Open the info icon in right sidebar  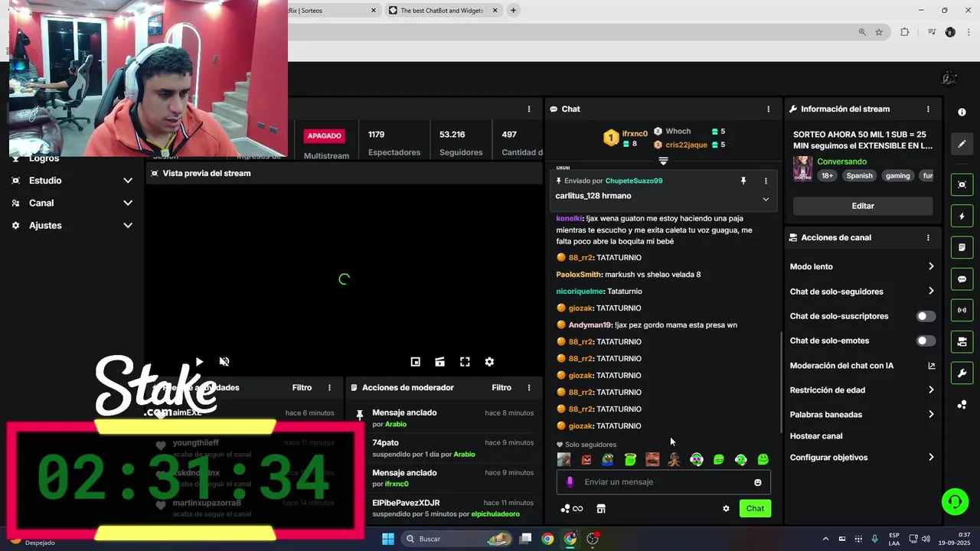[x=962, y=112]
